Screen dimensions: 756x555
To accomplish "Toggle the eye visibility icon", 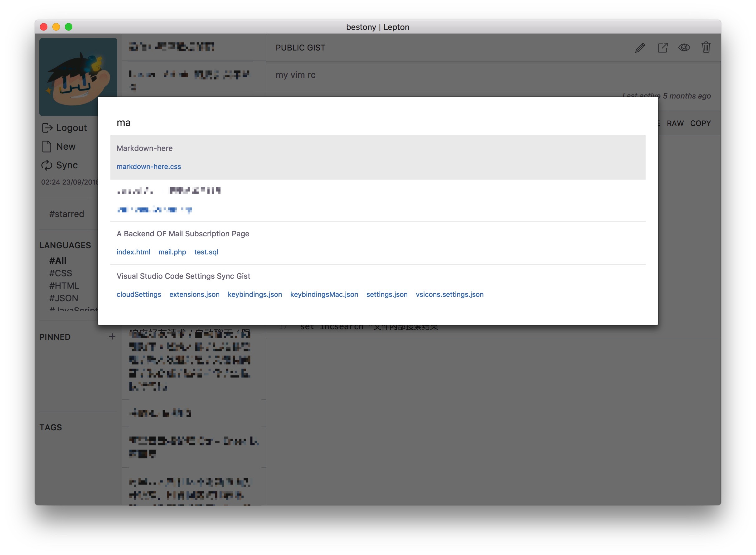I will pyautogui.click(x=684, y=48).
